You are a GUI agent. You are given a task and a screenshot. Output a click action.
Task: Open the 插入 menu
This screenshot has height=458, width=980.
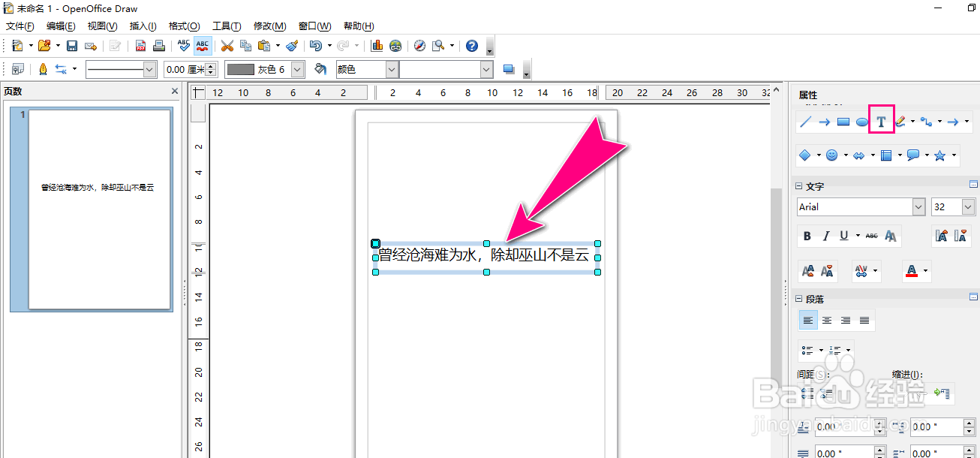coord(143,26)
